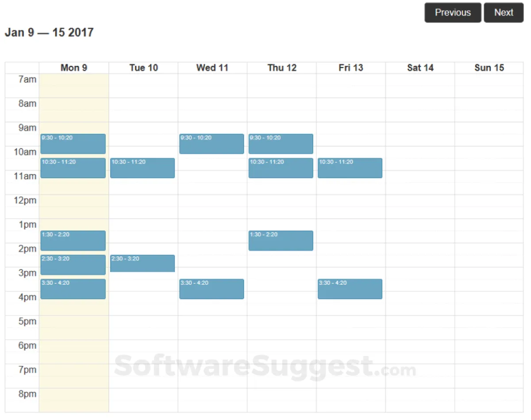Open Friday's 3:30 - 4:20 event
Viewport: 531px width, 420px height.
(x=350, y=289)
